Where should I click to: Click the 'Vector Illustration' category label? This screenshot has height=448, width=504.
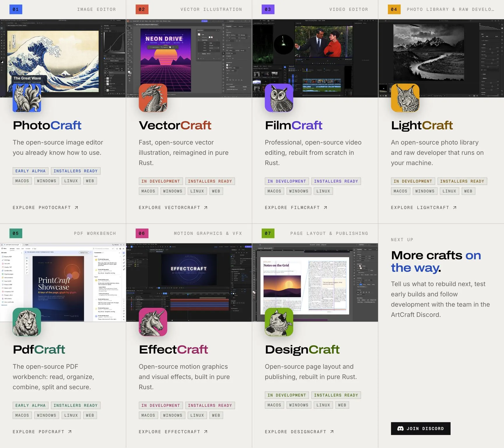(x=211, y=9)
